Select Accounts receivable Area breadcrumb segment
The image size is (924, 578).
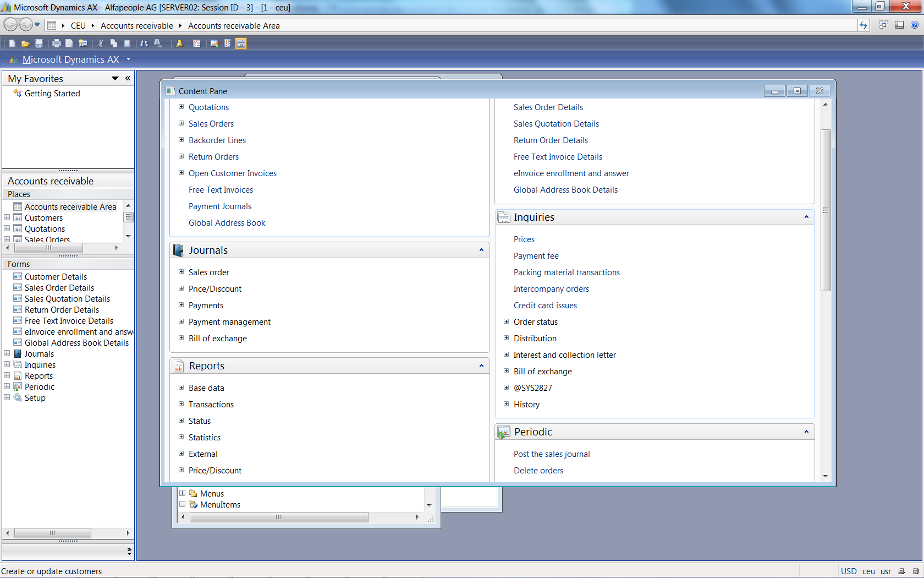click(234, 25)
